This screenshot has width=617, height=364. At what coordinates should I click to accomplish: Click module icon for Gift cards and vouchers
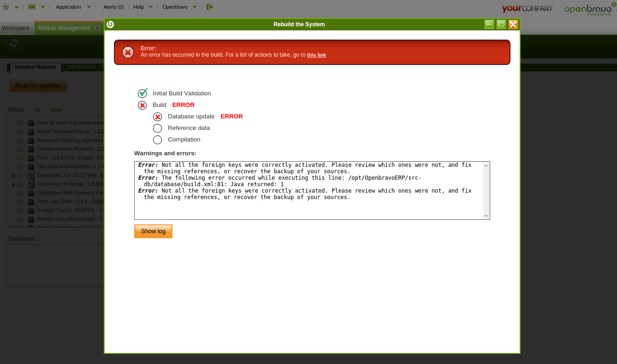tap(31, 167)
